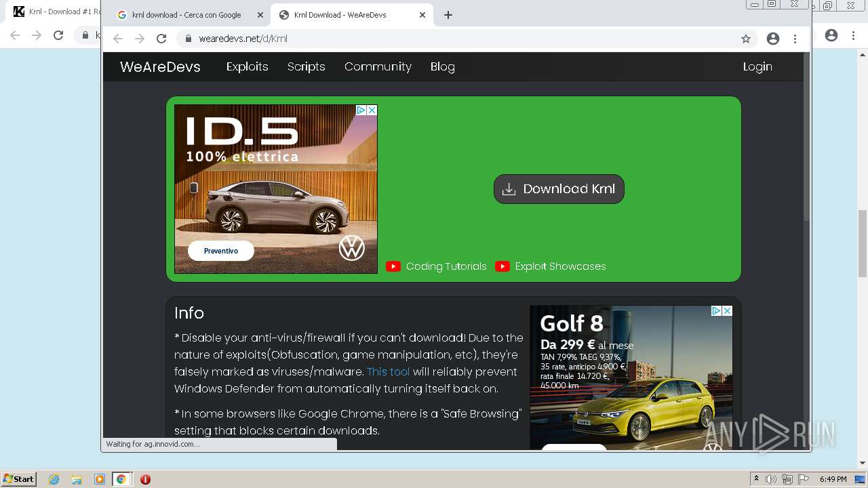Open three-dot menu in background Chrome window
Viewport: 868px width, 488px height.
click(x=853, y=35)
